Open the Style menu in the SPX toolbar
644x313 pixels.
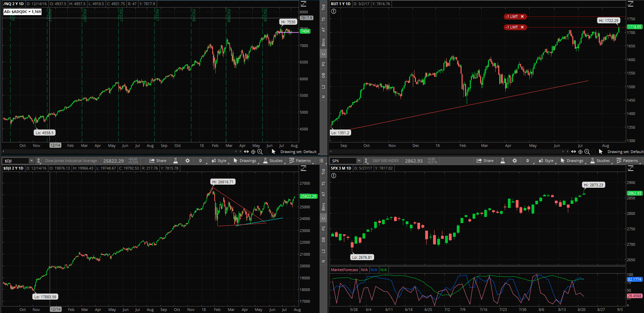tap(546, 161)
